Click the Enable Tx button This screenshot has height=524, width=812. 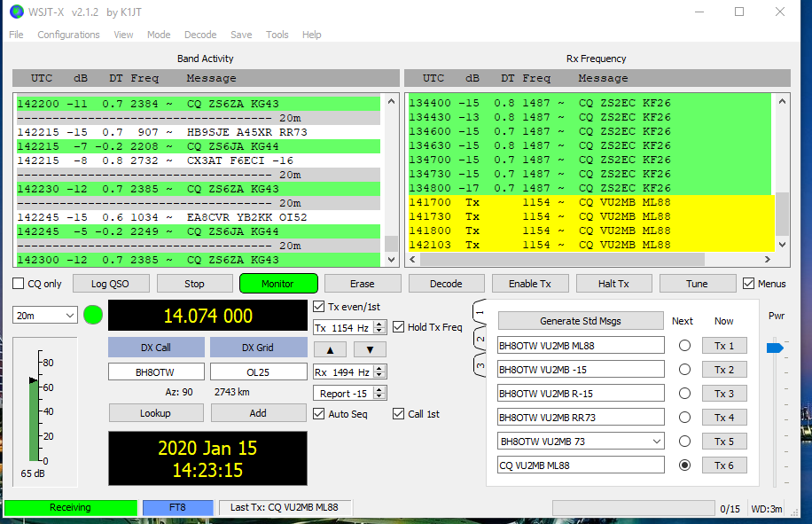[x=529, y=284]
